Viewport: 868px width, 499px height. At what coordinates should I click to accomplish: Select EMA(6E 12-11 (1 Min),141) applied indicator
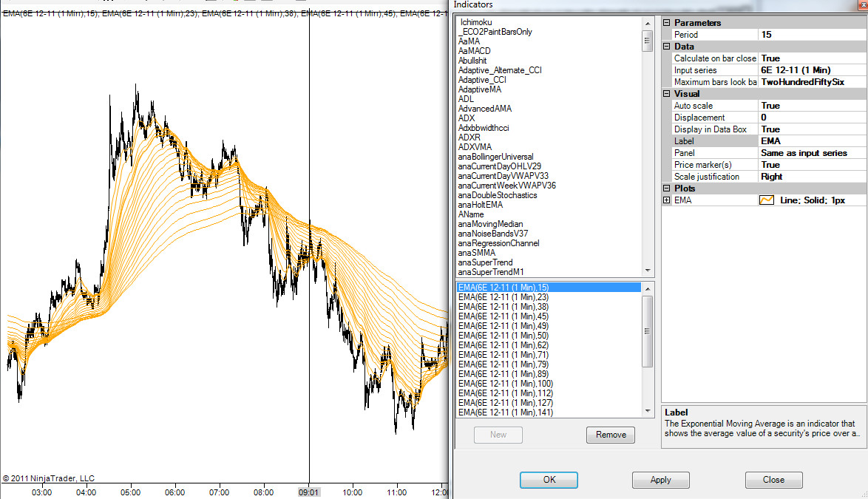(x=506, y=413)
